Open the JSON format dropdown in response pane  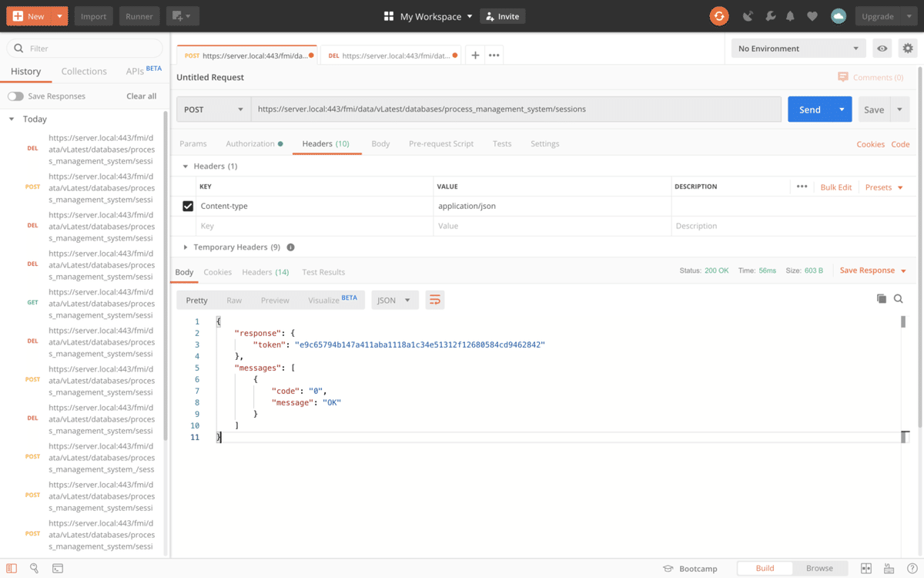pos(394,300)
